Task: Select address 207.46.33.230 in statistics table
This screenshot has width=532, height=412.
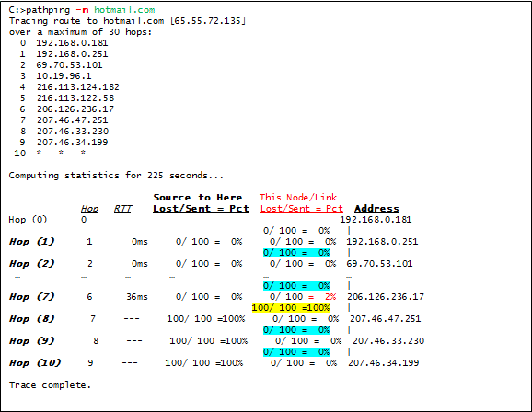Action: click(x=388, y=341)
